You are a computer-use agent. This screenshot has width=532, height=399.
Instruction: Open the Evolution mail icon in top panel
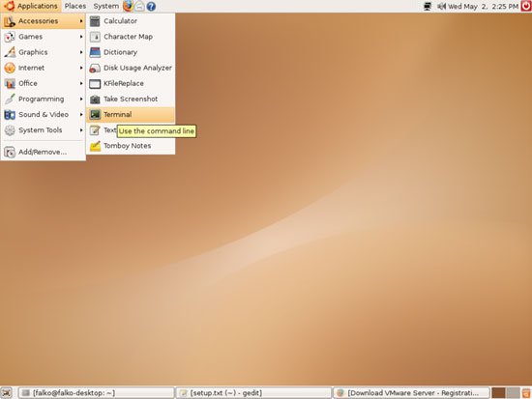139,6
